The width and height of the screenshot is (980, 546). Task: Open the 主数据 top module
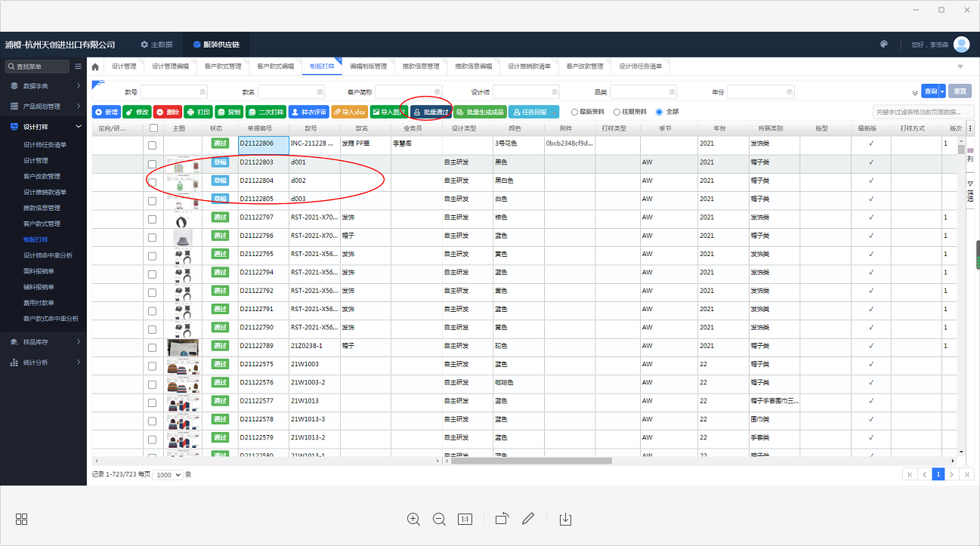tap(156, 45)
